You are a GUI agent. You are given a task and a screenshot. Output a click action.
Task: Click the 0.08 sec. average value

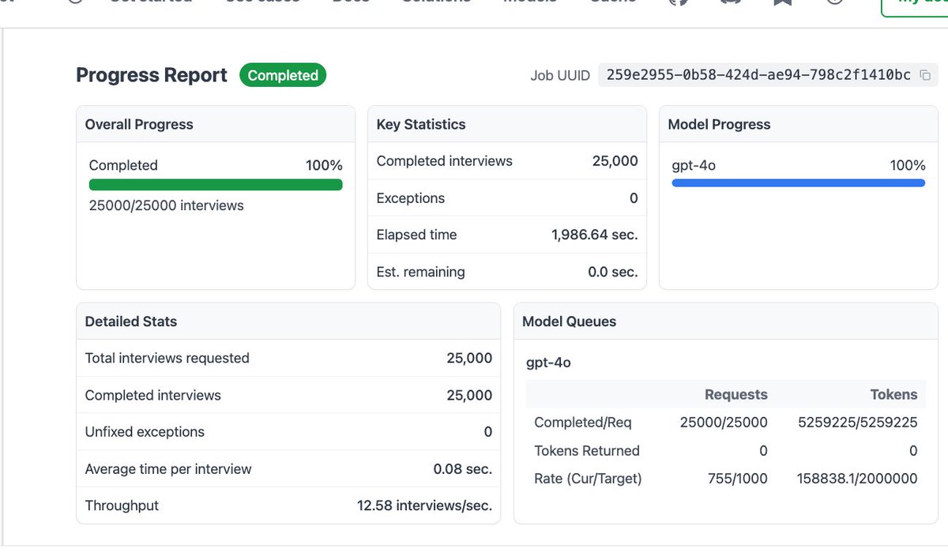point(462,468)
